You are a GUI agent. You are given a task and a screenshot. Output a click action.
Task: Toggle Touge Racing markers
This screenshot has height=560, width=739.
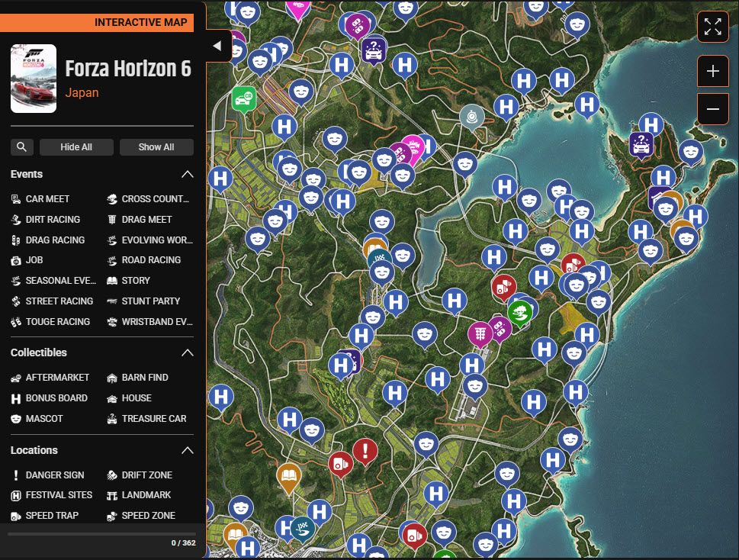pyautogui.click(x=50, y=322)
